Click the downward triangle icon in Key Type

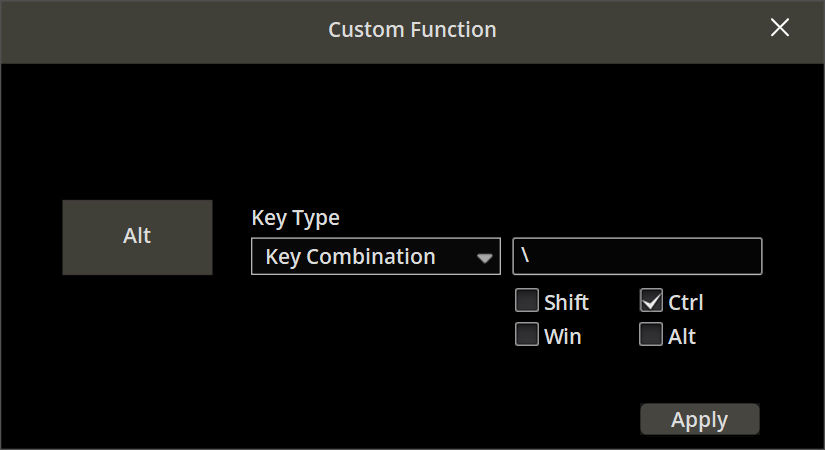pos(485,258)
